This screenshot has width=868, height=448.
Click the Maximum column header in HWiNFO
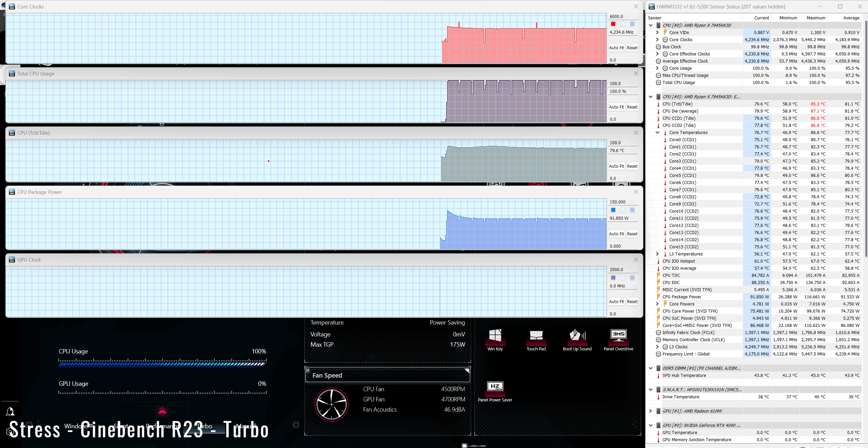816,18
